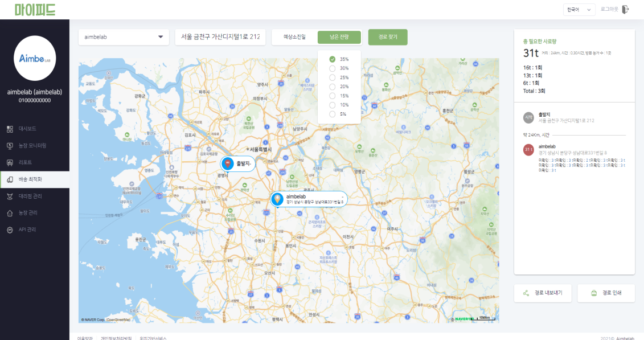This screenshot has width=644, height=340.
Task: Open the 한국어 language dropdown
Action: click(x=579, y=10)
